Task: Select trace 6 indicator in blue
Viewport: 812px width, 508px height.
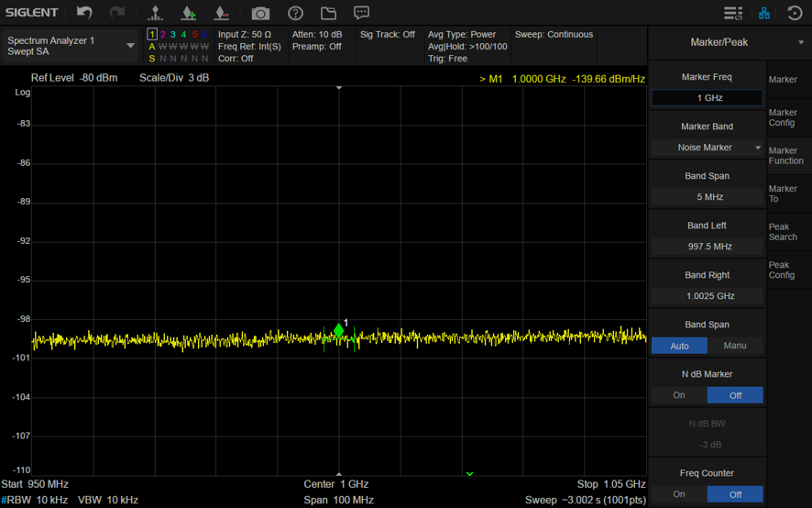Action: click(204, 34)
